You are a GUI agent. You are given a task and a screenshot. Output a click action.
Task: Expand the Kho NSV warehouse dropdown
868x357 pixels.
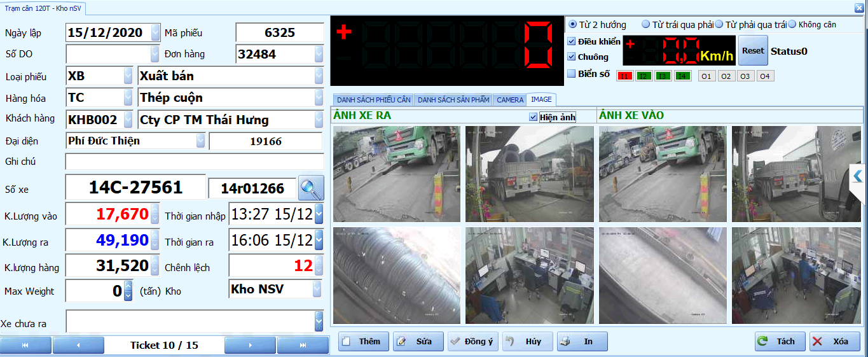pyautogui.click(x=317, y=290)
